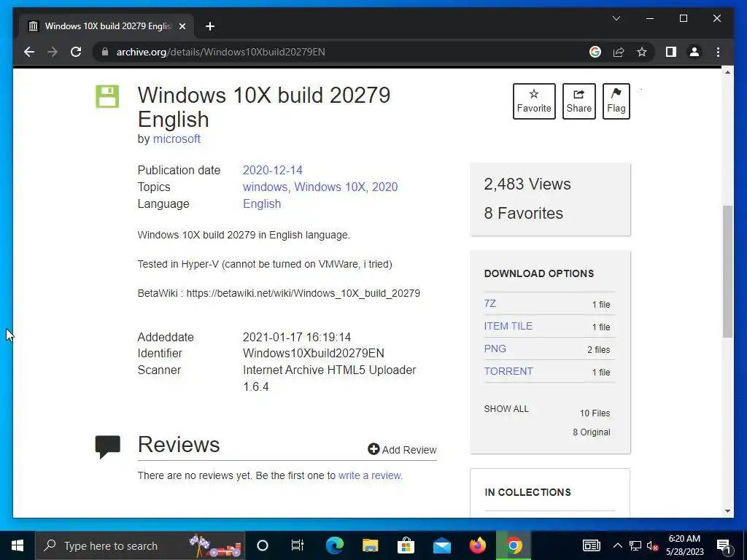Launch Firefox from taskbar

[477, 545]
